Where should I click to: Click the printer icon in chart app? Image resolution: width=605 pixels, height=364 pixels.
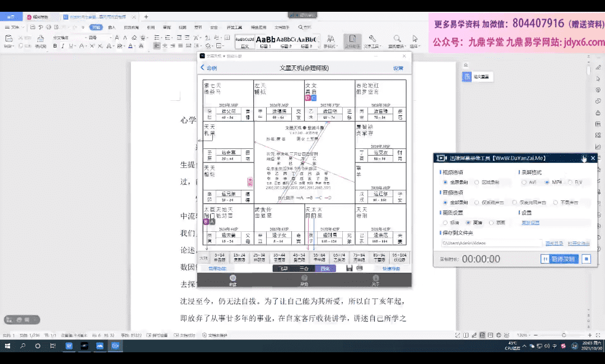[360, 269]
